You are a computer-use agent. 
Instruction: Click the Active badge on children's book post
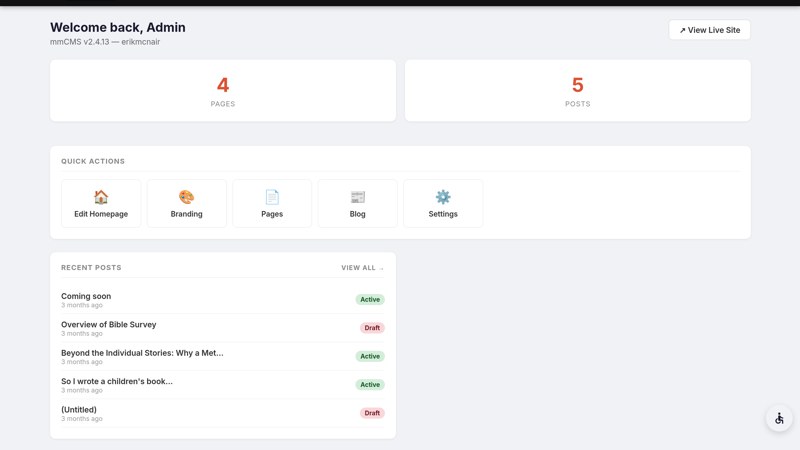tap(370, 385)
